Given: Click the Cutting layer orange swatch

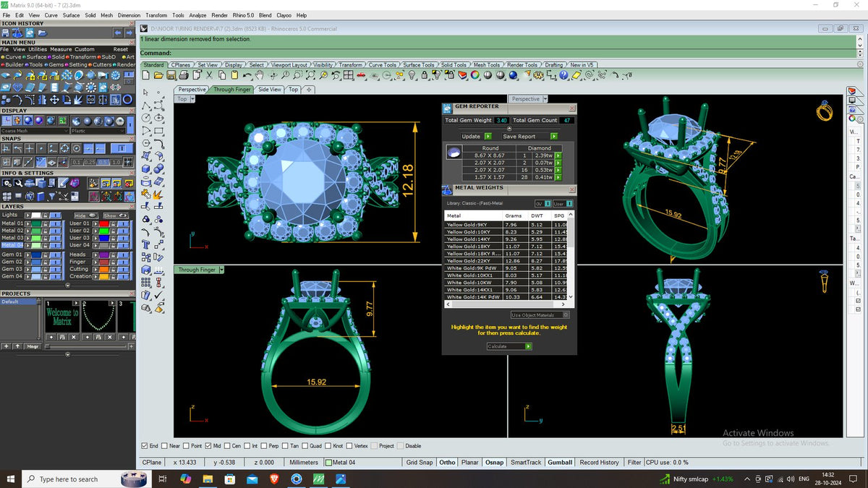Looking at the screenshot, I should point(105,269).
